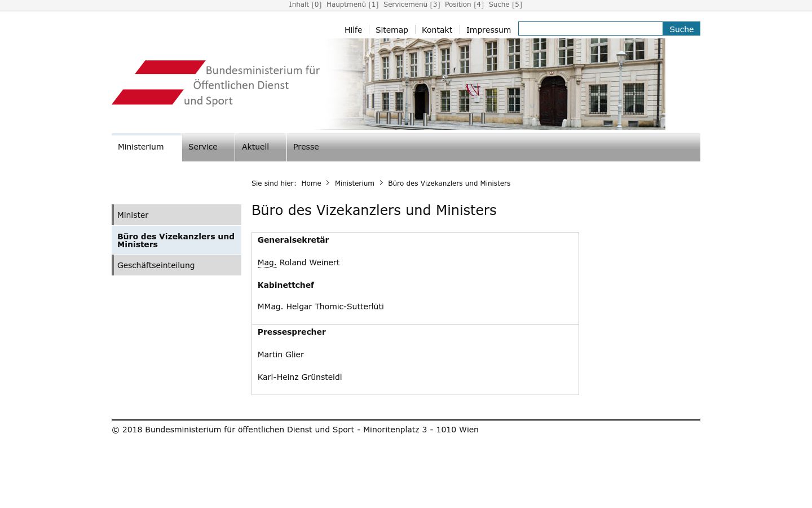Focus the search input field
The width and height of the screenshot is (812, 508).
click(590, 29)
